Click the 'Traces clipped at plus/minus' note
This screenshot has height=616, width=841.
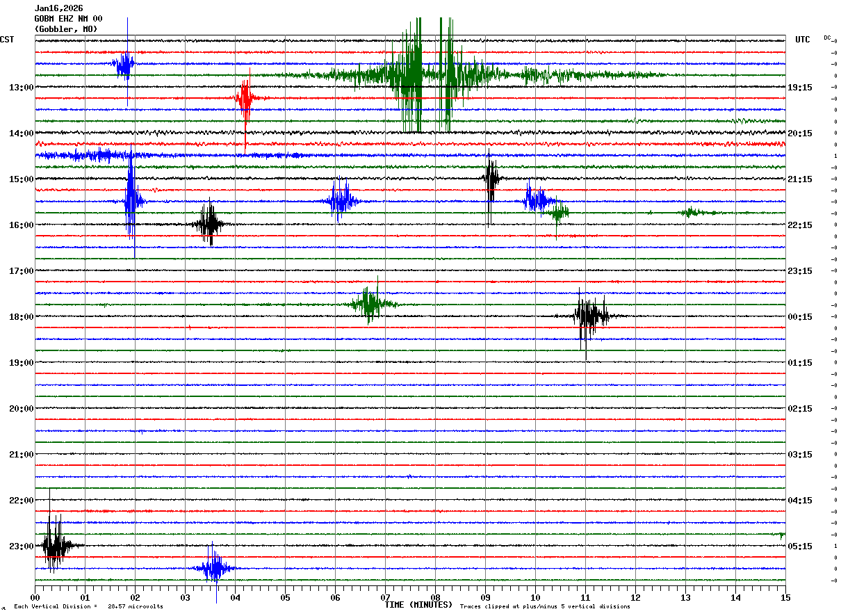click(x=545, y=607)
